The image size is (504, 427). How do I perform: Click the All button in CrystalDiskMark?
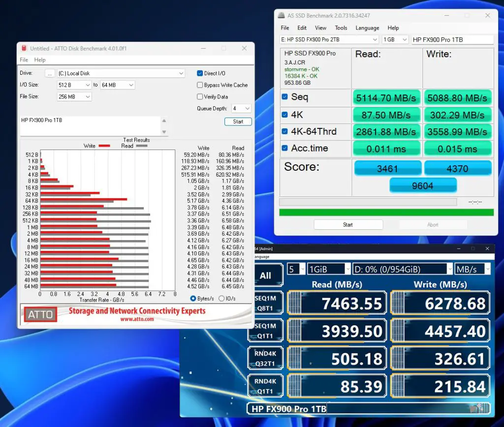click(x=265, y=275)
